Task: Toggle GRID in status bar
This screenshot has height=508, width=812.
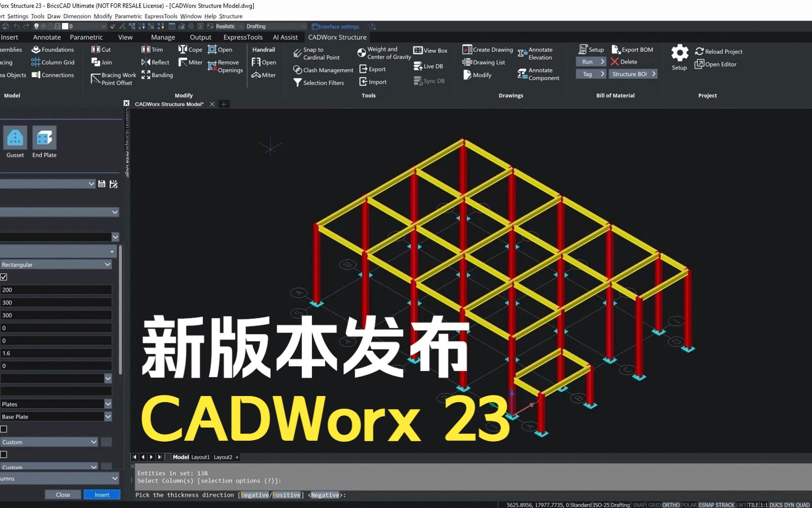Action: coord(655,505)
